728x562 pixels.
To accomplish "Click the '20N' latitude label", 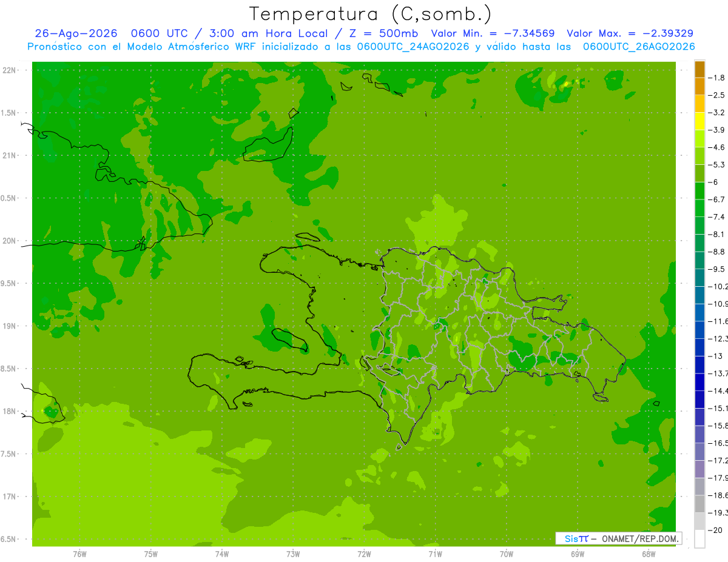I will 10,241.
